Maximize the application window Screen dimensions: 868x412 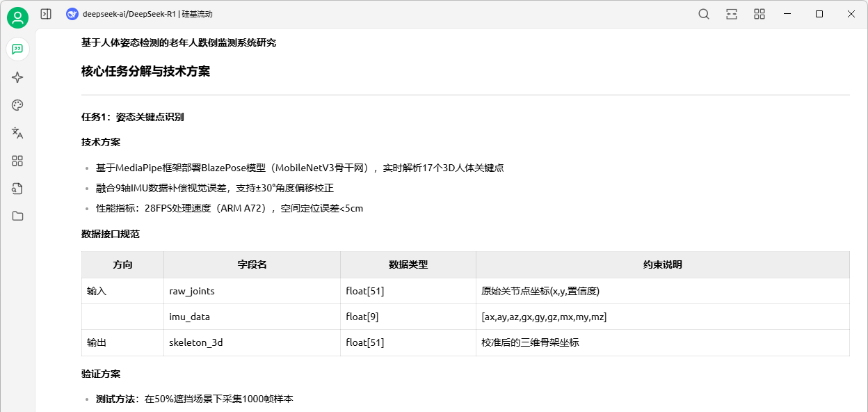819,14
